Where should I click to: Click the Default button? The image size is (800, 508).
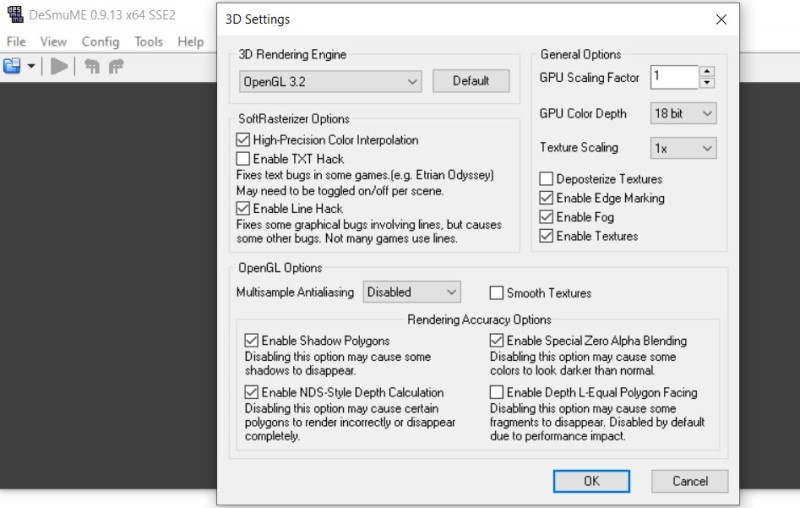tap(471, 81)
